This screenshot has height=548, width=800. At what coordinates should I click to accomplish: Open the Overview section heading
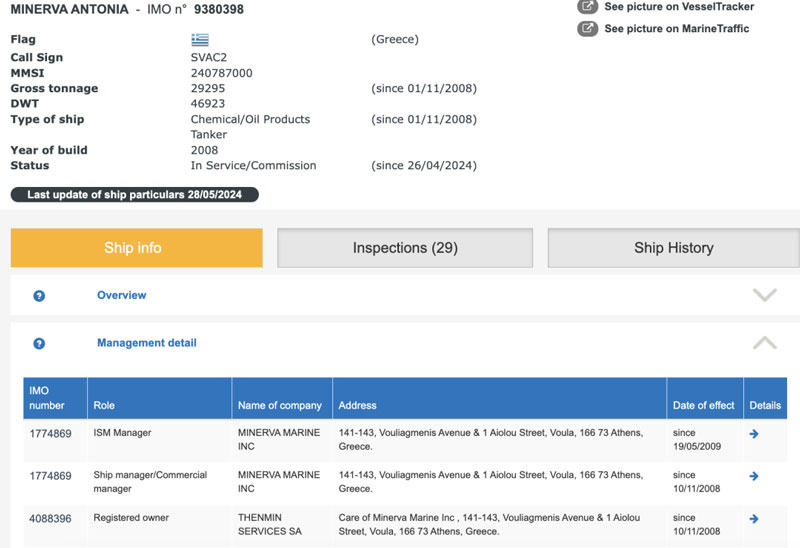point(121,295)
